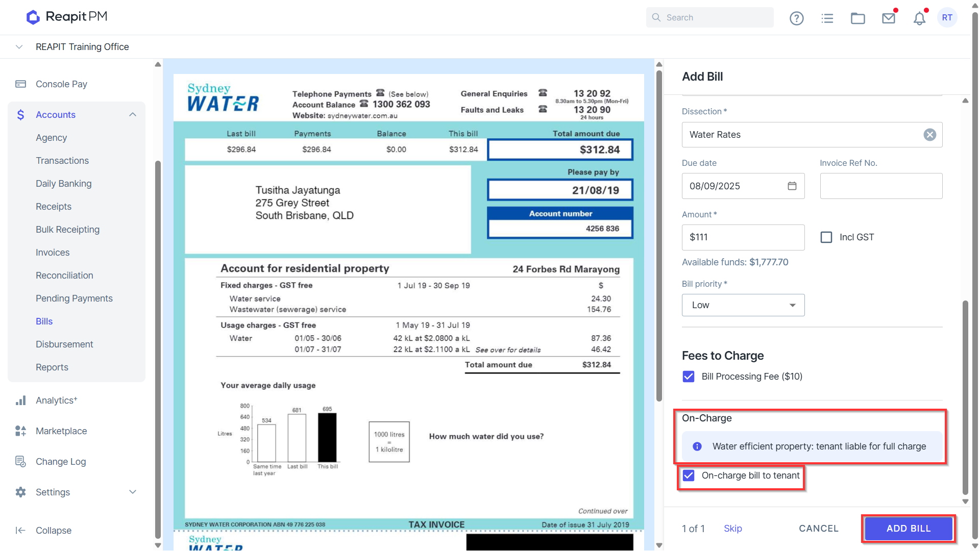
Task: Click the CANCEL button
Action: click(x=819, y=529)
